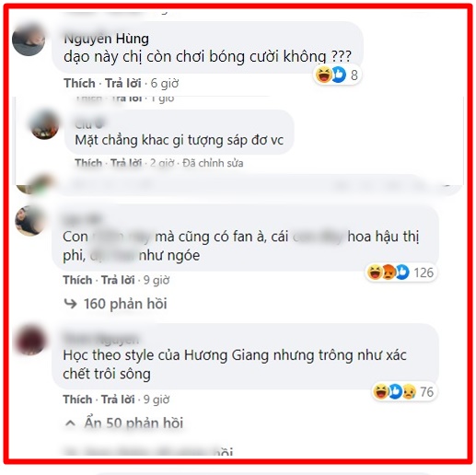Click Thích under the 'hoa hậu thị phi' comment
This screenshot has height=475, width=476.
(77, 280)
